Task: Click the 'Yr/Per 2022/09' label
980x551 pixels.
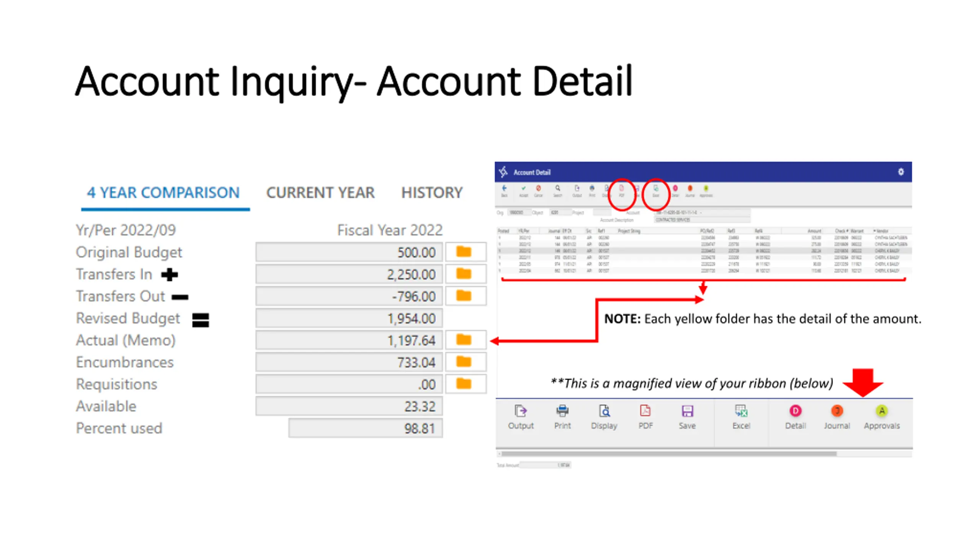Action: tap(126, 230)
